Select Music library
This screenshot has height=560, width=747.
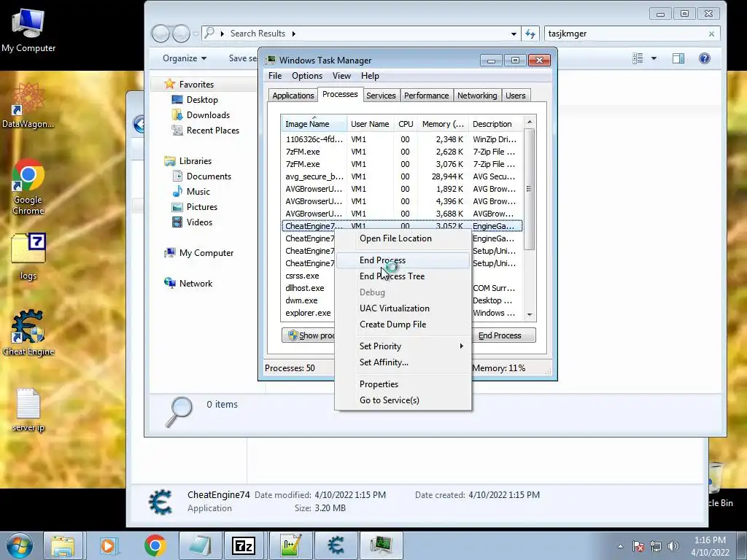[198, 192]
